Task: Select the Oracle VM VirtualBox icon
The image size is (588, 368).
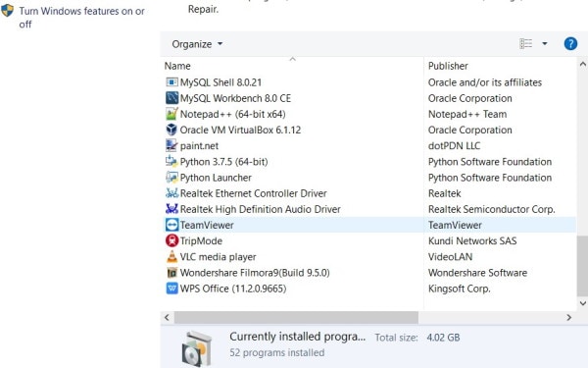Action: [x=171, y=130]
